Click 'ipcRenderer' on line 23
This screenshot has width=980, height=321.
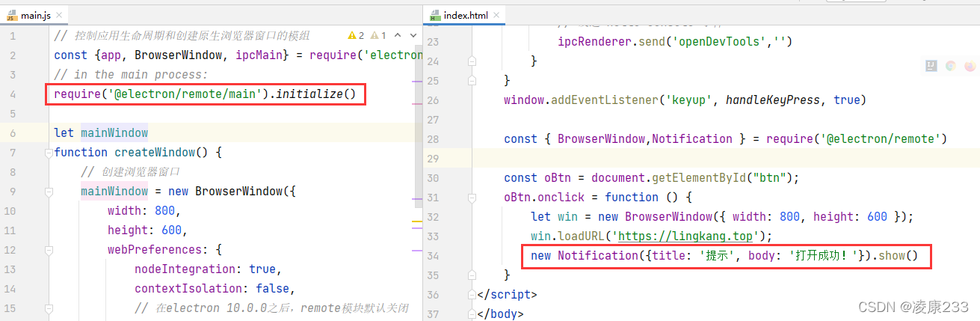595,42
